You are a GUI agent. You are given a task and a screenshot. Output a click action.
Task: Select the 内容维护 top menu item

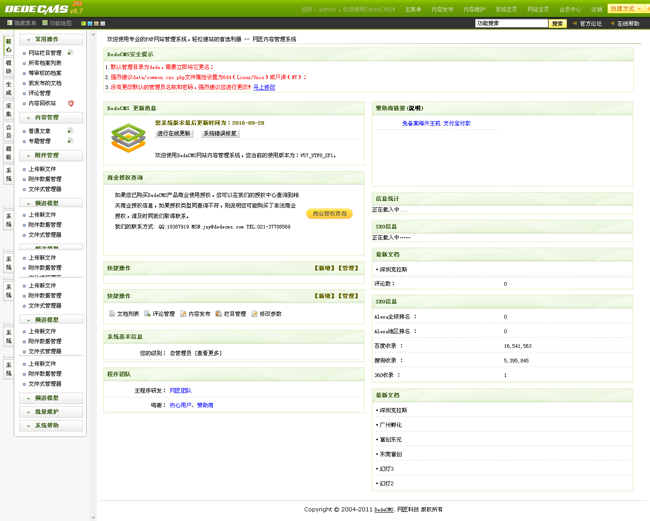[474, 9]
